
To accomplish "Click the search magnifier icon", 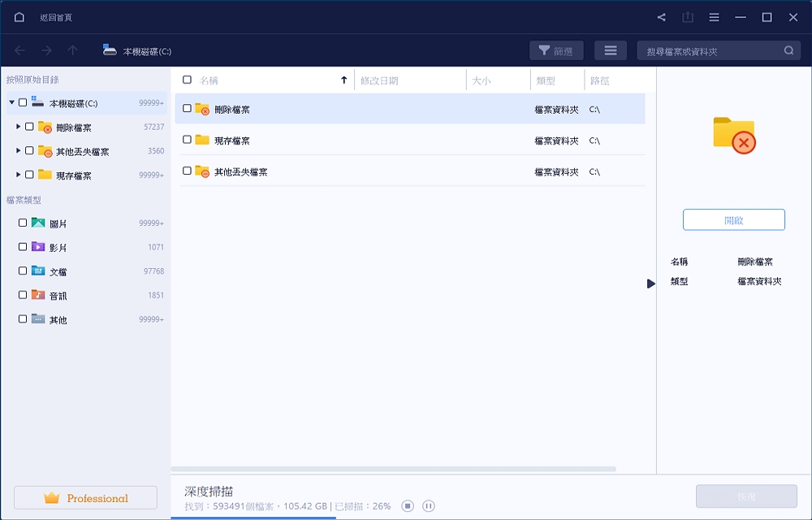I will tap(788, 50).
